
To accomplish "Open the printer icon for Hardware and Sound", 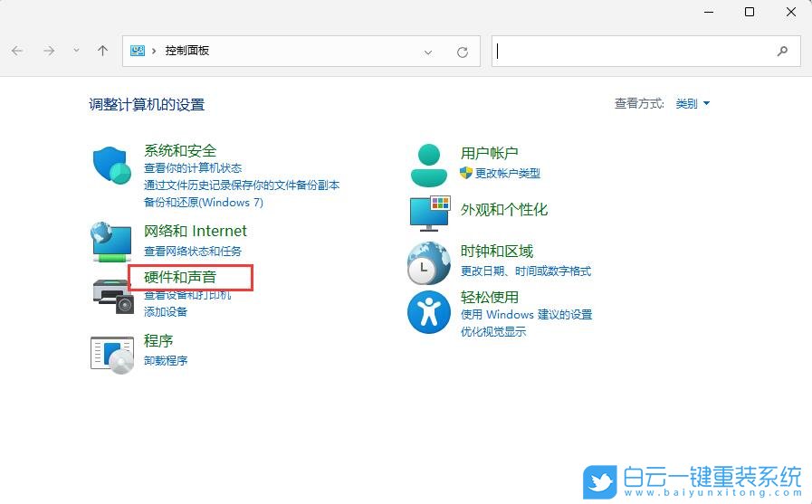I will [x=113, y=296].
